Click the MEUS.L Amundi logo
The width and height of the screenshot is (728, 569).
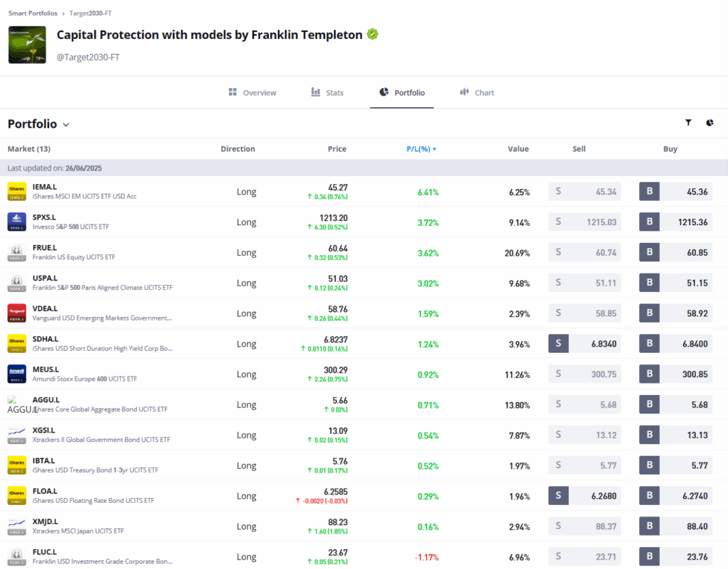click(x=17, y=374)
